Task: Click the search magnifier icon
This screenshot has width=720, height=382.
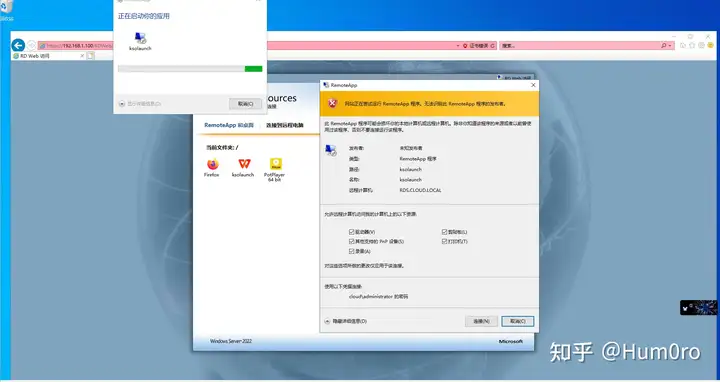Action: coord(664,45)
